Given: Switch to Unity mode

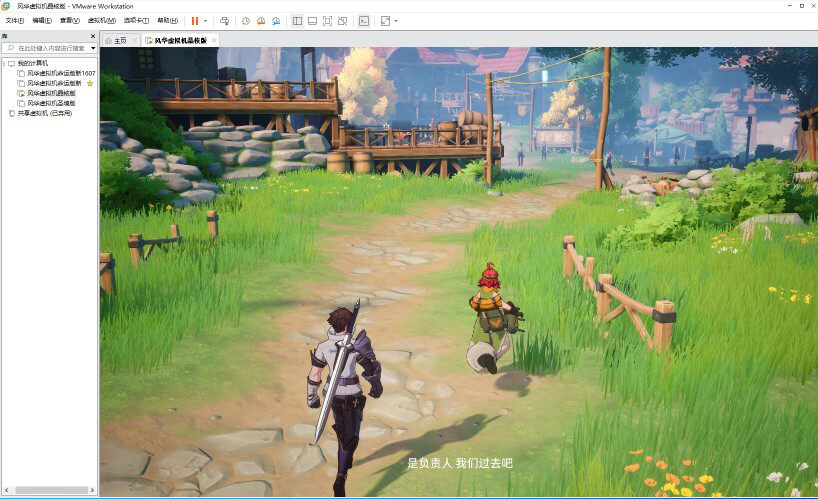Looking at the screenshot, I should pos(342,21).
